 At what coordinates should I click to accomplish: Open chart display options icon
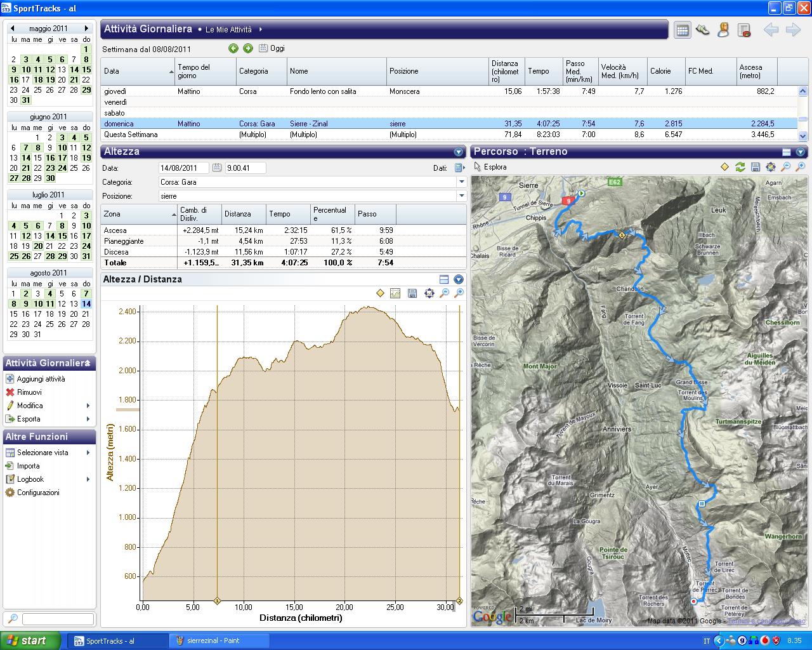(395, 293)
